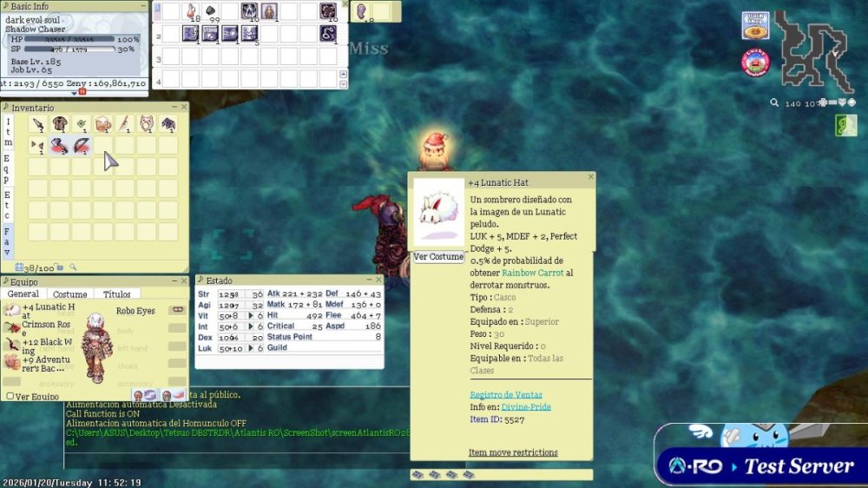
Task: Click the character preview in Equipo
Action: [96, 347]
